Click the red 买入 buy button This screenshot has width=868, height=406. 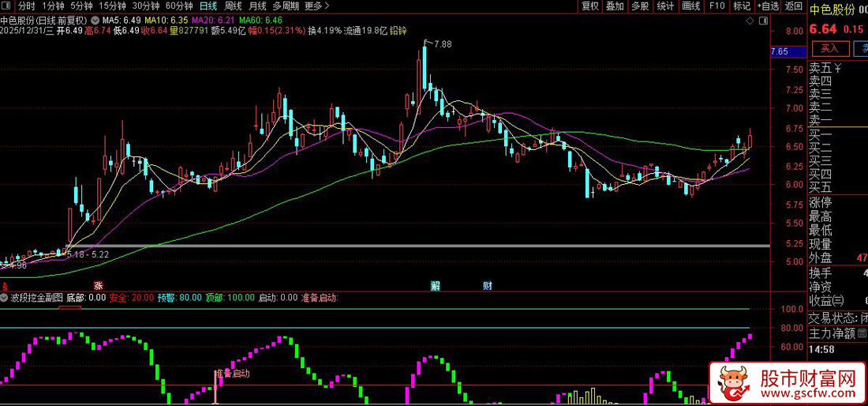[829, 49]
